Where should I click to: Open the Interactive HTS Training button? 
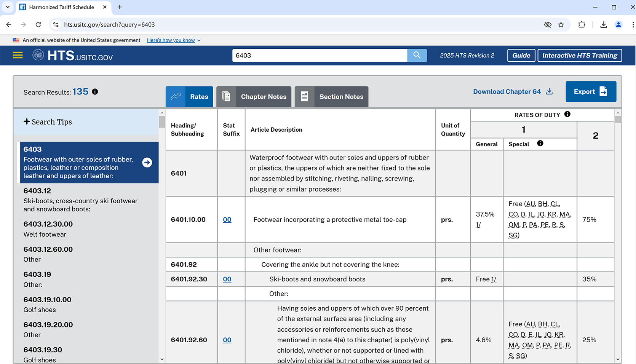click(579, 56)
